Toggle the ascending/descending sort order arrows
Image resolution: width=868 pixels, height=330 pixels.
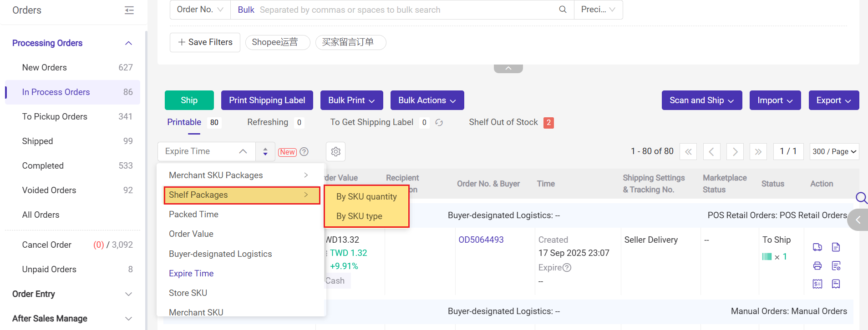point(265,152)
